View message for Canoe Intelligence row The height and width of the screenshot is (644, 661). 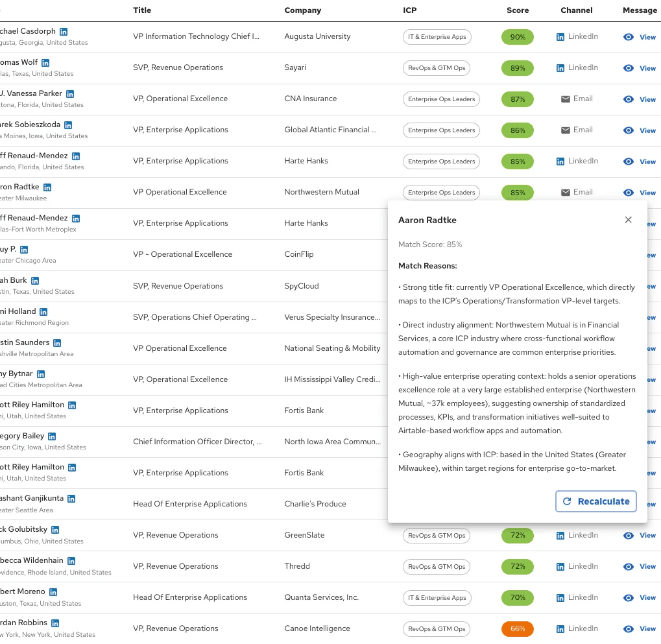pyautogui.click(x=640, y=629)
